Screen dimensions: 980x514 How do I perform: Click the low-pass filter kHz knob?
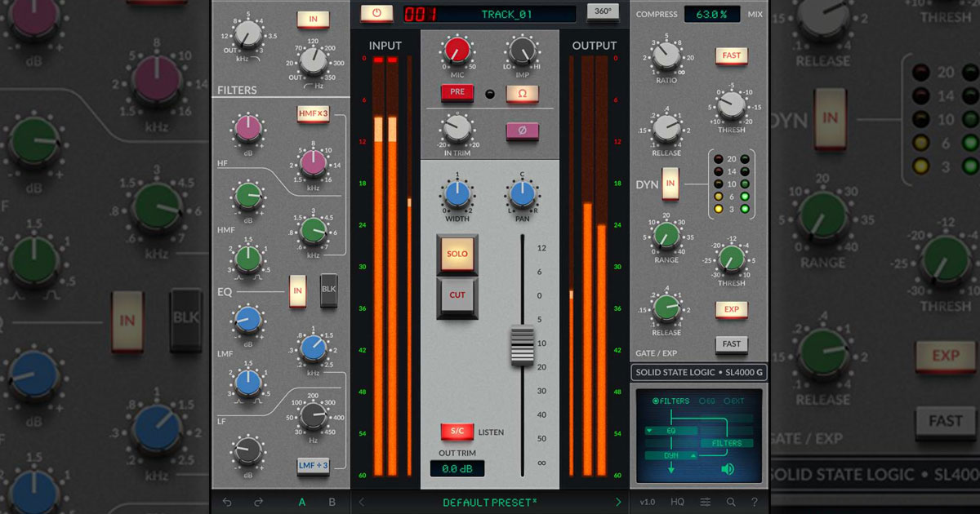[247, 33]
